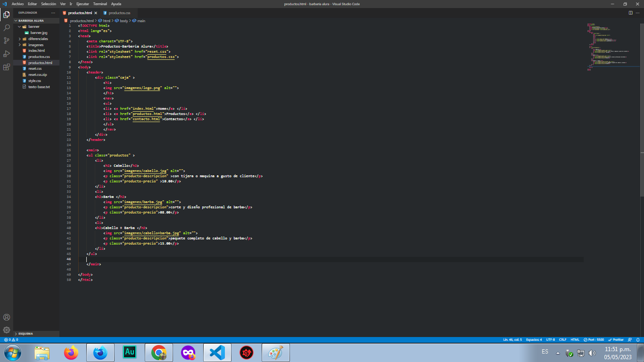The height and width of the screenshot is (362, 644).
Task: Change CRLF end of line sequence
Action: pos(563,339)
